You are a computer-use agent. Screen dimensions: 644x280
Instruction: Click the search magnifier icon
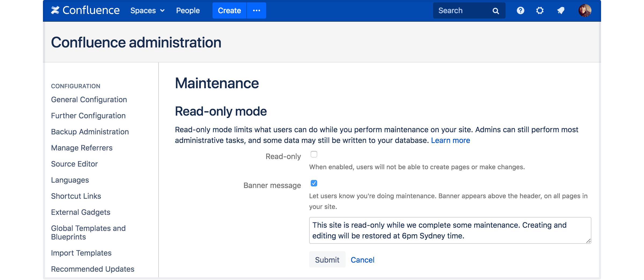click(x=496, y=11)
